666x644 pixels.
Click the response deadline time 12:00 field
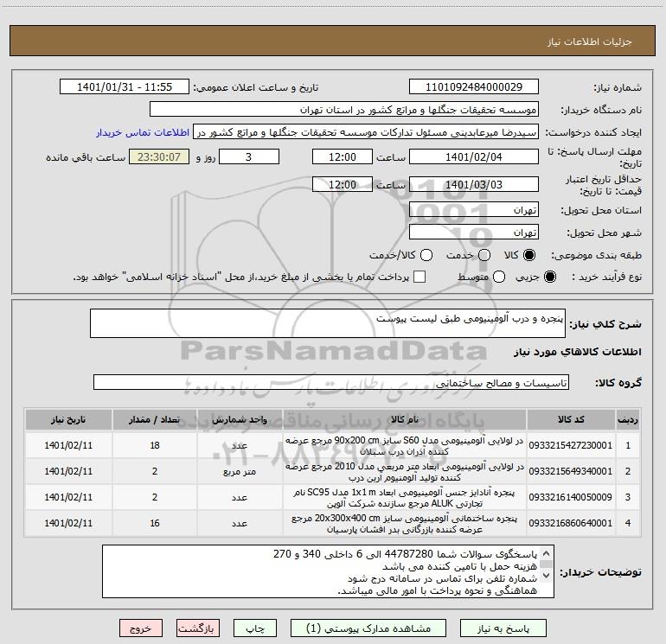(x=343, y=156)
